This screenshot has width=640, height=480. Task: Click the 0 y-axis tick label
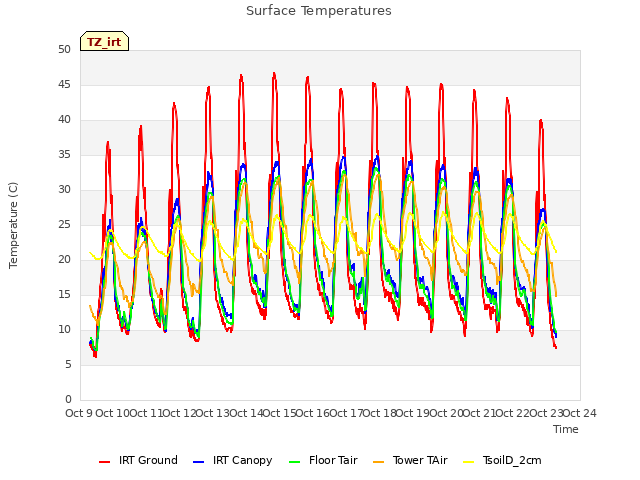tap(68, 400)
